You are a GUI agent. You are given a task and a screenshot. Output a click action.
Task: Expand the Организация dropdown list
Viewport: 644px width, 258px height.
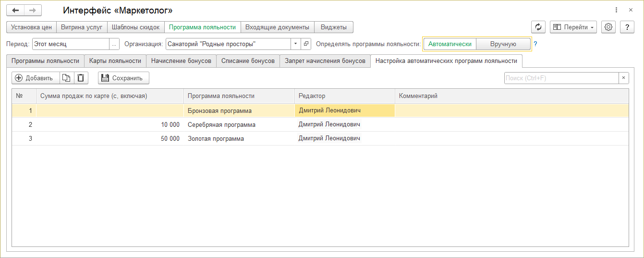coord(295,44)
